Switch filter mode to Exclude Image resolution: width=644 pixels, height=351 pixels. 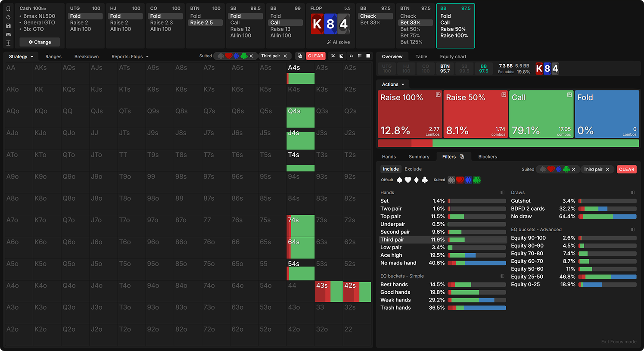point(413,169)
